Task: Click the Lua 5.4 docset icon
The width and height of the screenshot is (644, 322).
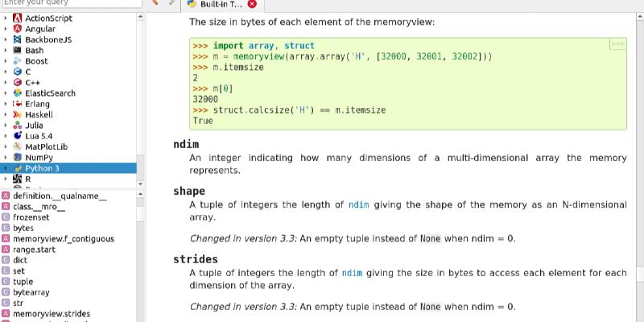Action: coord(17,136)
